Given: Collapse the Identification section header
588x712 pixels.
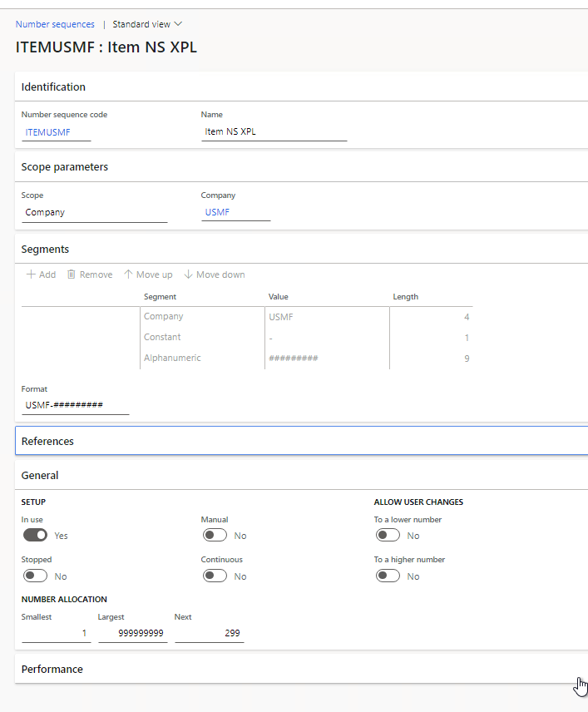Looking at the screenshot, I should click(x=302, y=87).
